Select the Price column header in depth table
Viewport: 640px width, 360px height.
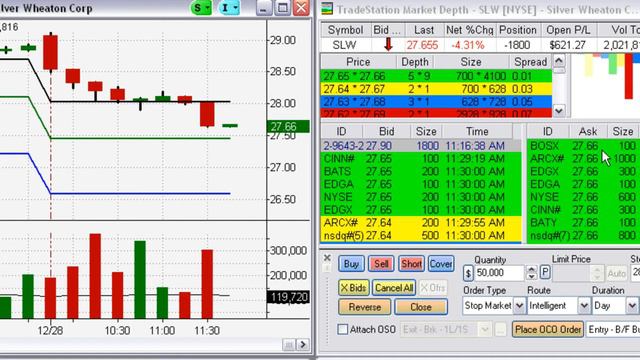pyautogui.click(x=358, y=62)
